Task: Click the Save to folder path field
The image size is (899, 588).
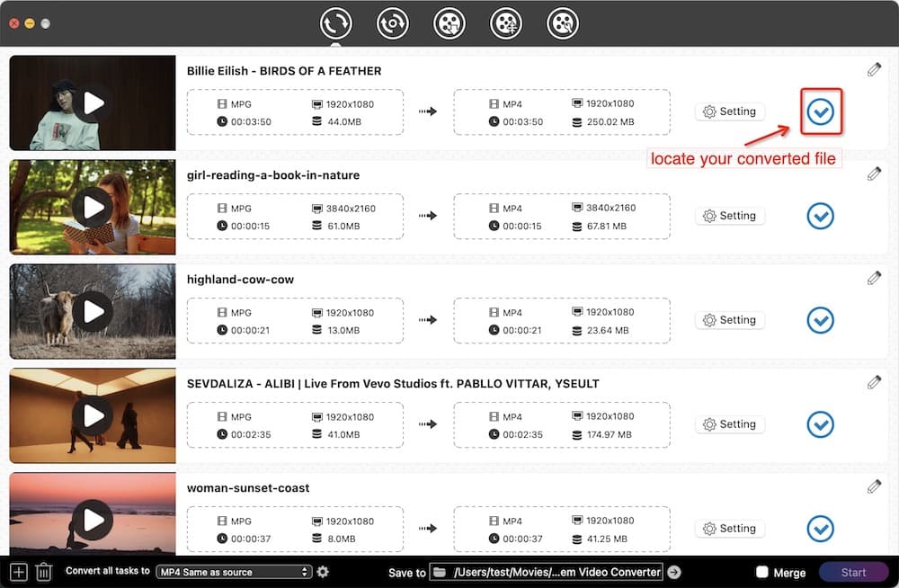Action: click(x=547, y=572)
